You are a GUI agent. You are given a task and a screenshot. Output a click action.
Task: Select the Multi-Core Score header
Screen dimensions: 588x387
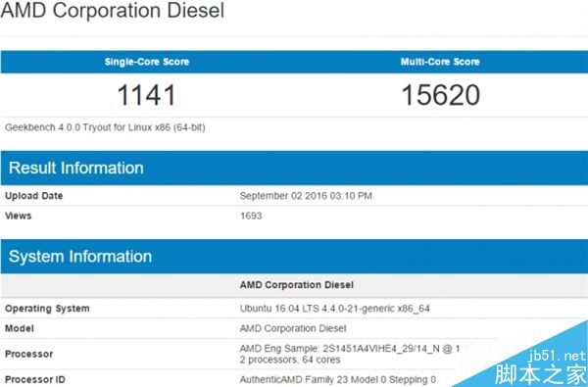(440, 62)
